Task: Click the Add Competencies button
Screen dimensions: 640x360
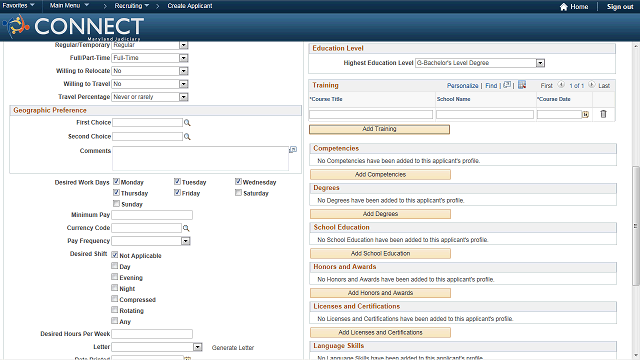Action: 380,175
